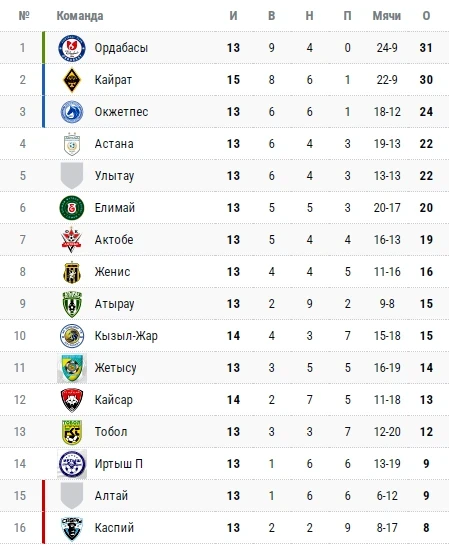Click the Мячи column header
This screenshot has width=449, height=551.
click(x=386, y=16)
